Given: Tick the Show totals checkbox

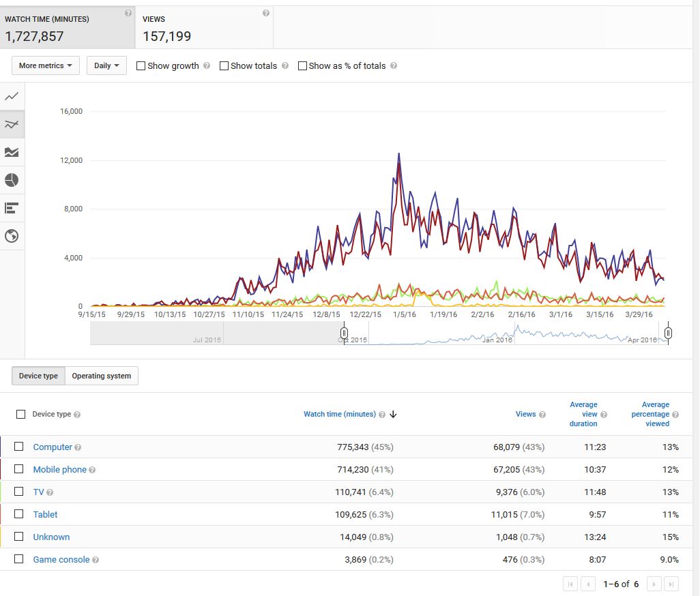Looking at the screenshot, I should pos(224,66).
